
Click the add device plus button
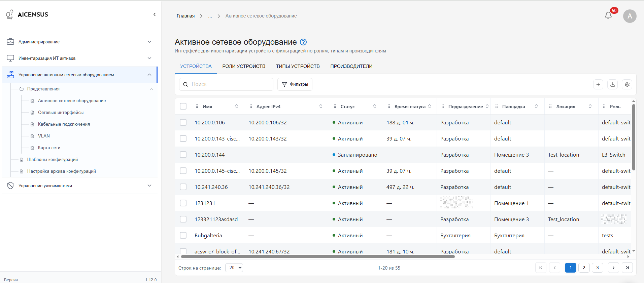pyautogui.click(x=598, y=84)
